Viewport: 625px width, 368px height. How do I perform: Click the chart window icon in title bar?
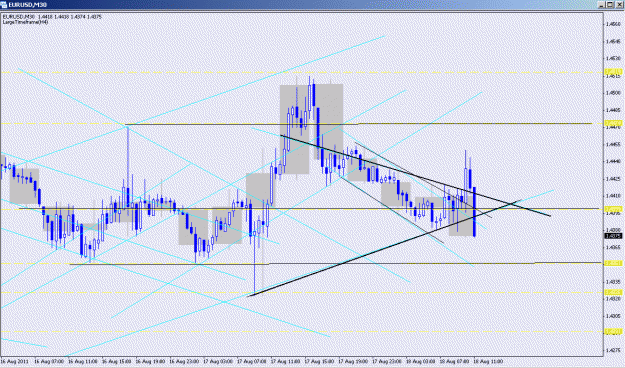pyautogui.click(x=4, y=4)
